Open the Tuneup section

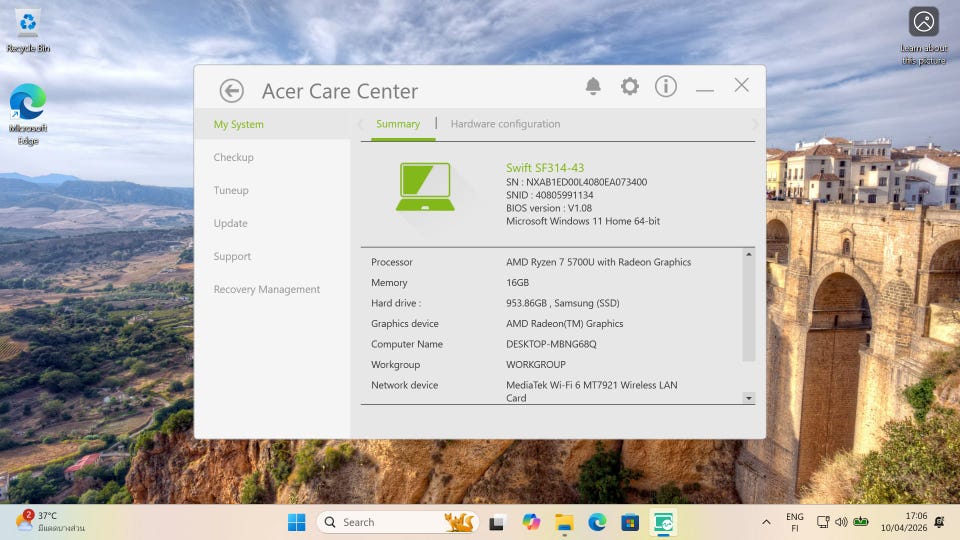point(231,190)
